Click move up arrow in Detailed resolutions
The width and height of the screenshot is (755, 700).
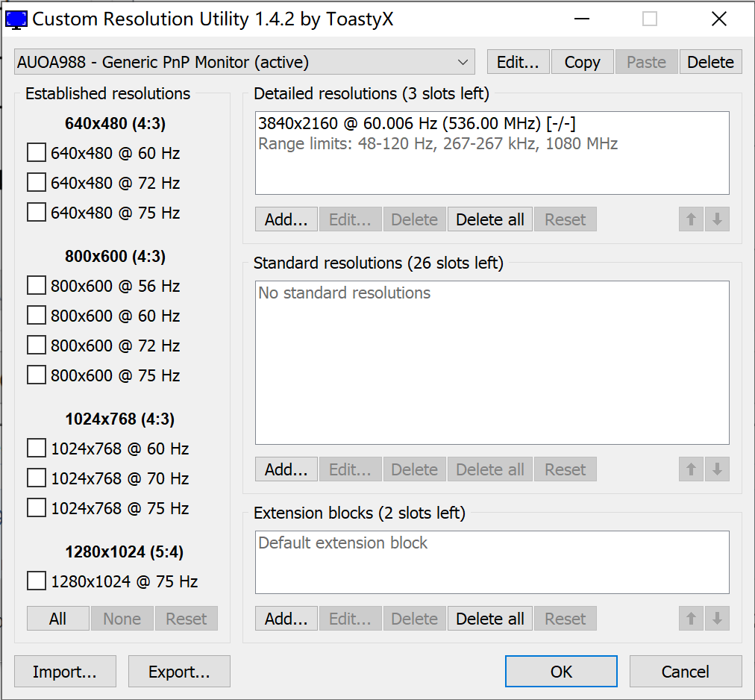(691, 219)
